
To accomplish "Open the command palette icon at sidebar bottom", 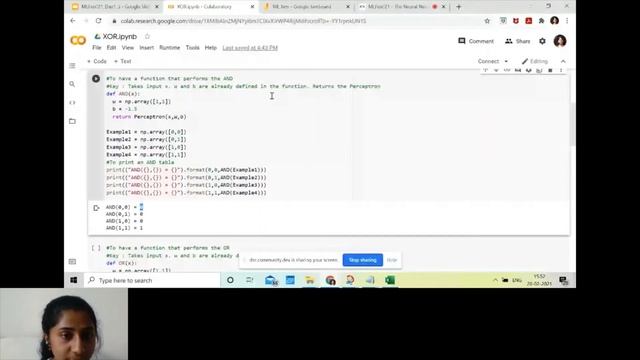I will (x=72, y=262).
